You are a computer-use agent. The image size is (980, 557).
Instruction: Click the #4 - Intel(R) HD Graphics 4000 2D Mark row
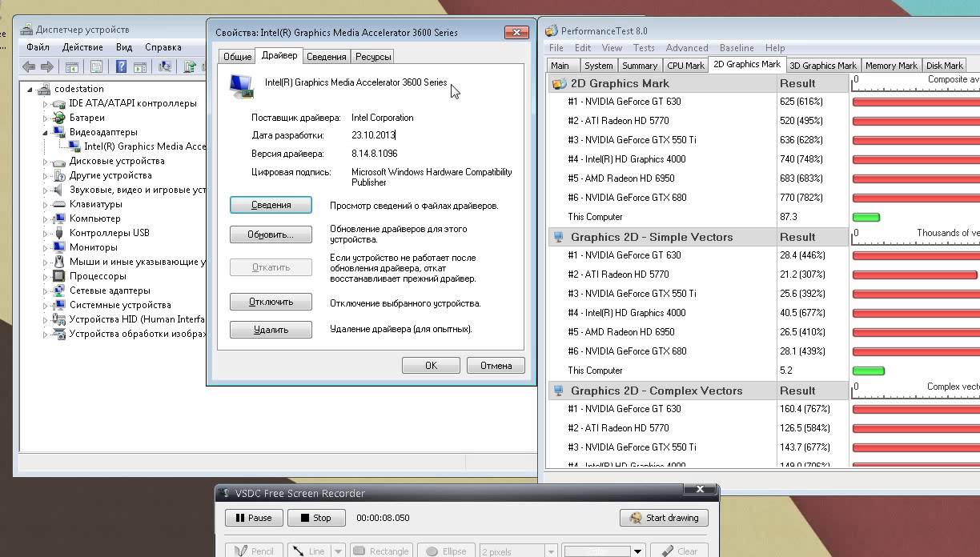click(x=764, y=159)
